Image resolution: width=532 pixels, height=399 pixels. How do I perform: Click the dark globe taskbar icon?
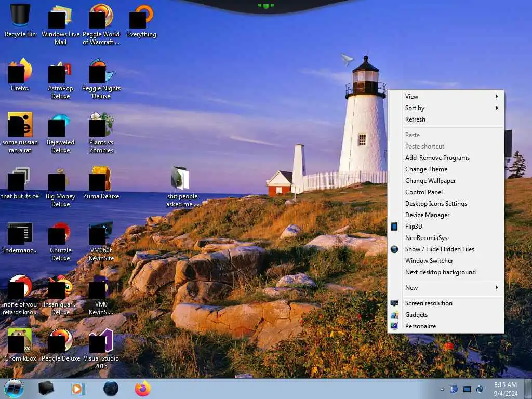tap(111, 389)
